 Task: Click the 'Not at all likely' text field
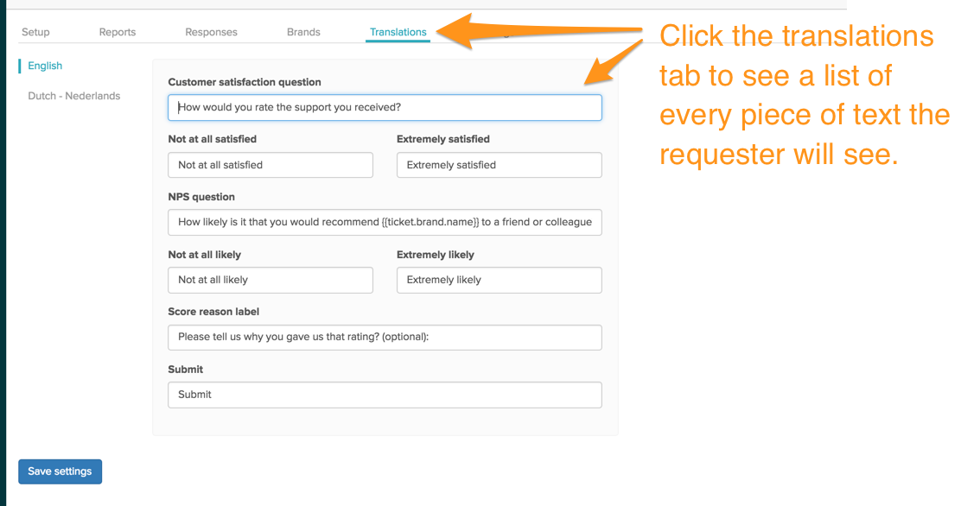tap(270, 280)
